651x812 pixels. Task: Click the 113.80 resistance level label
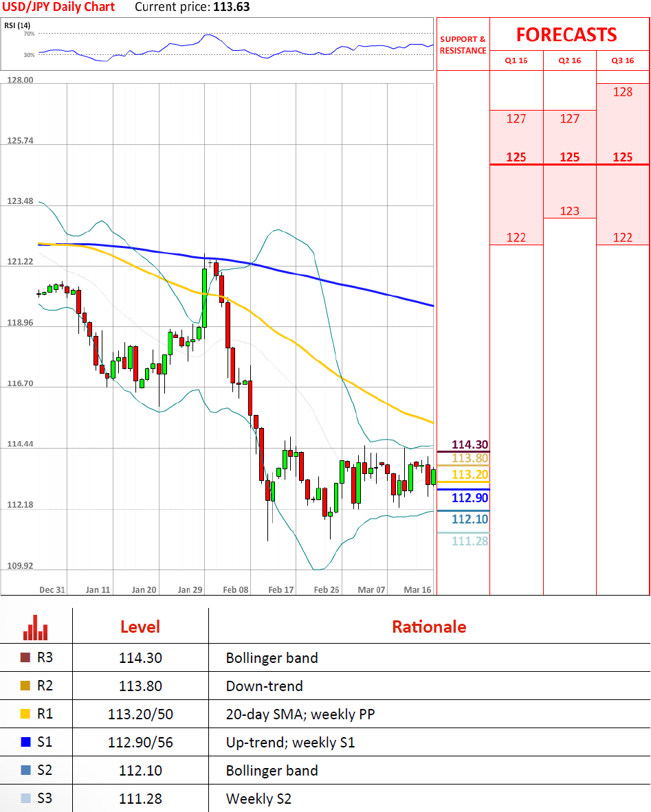click(x=470, y=458)
